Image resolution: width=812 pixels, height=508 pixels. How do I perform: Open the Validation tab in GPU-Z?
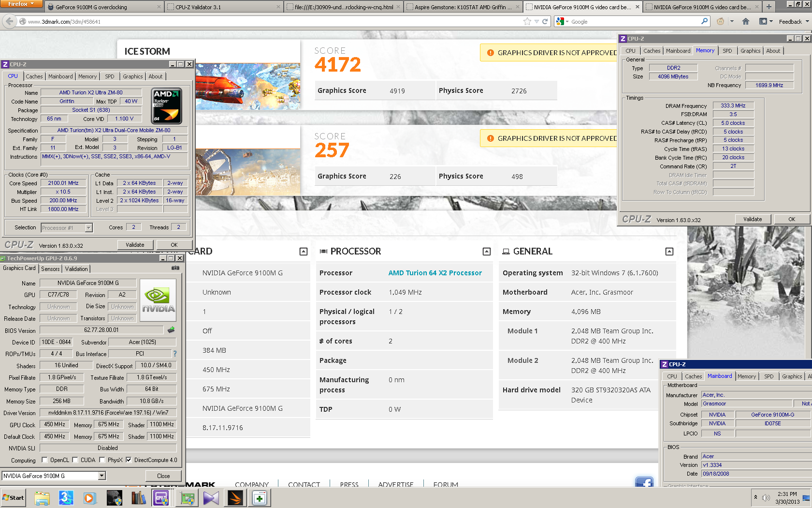coord(76,269)
